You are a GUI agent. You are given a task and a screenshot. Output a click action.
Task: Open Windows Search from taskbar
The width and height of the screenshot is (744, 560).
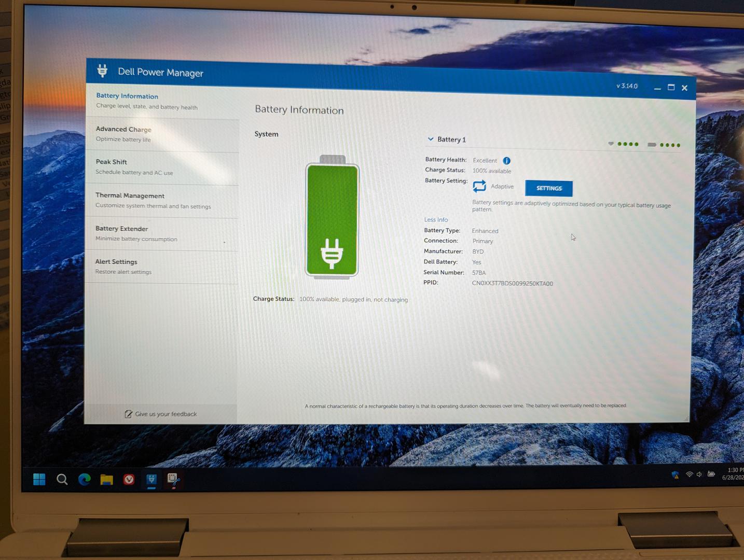(62, 479)
